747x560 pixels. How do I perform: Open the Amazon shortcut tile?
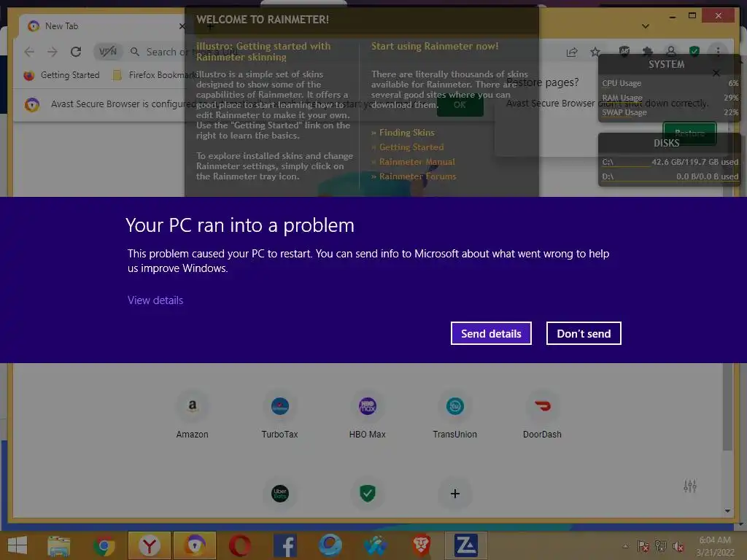[x=192, y=414]
